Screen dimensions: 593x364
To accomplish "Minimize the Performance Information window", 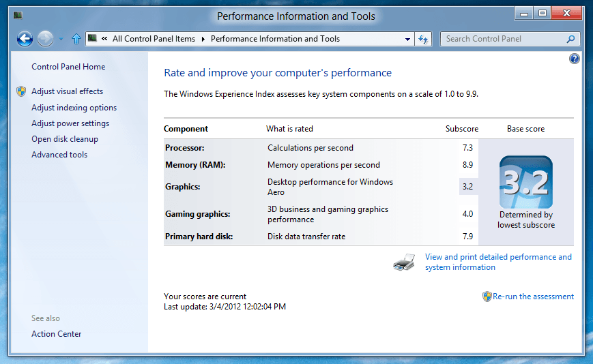I will (x=524, y=13).
